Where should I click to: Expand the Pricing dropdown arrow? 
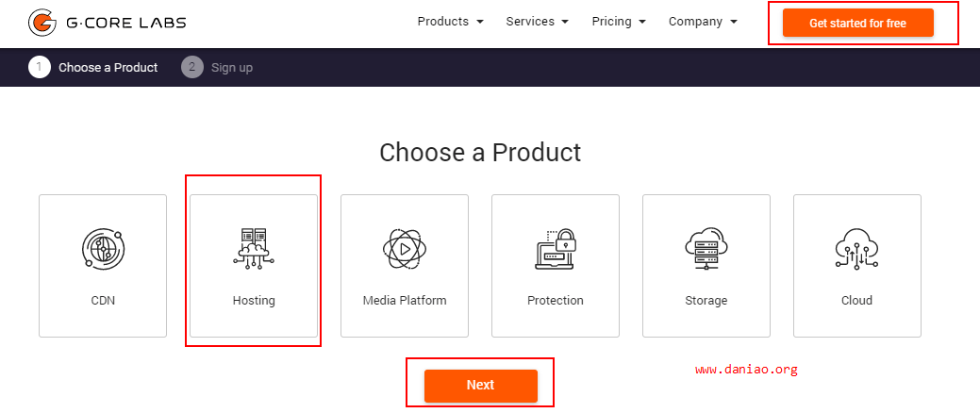click(x=642, y=22)
